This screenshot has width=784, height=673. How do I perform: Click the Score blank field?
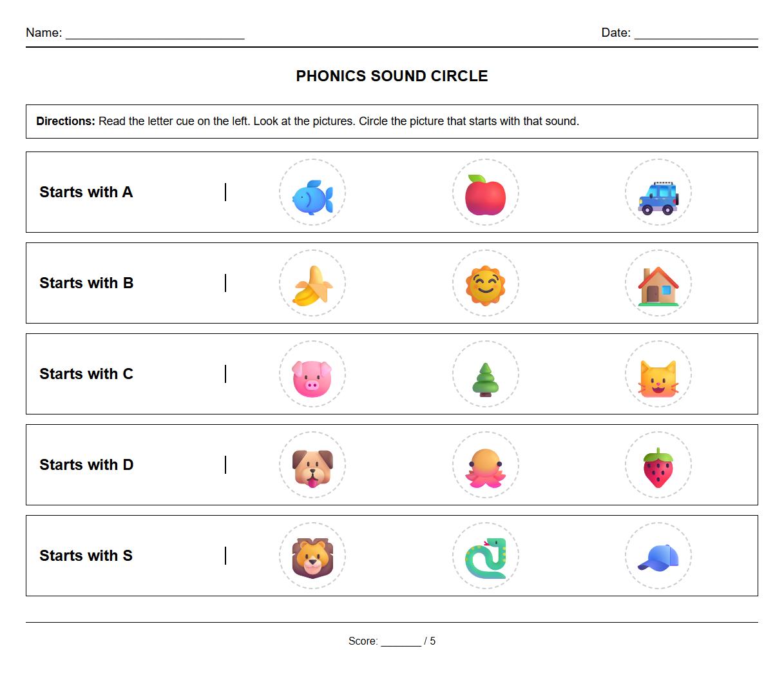(x=400, y=641)
